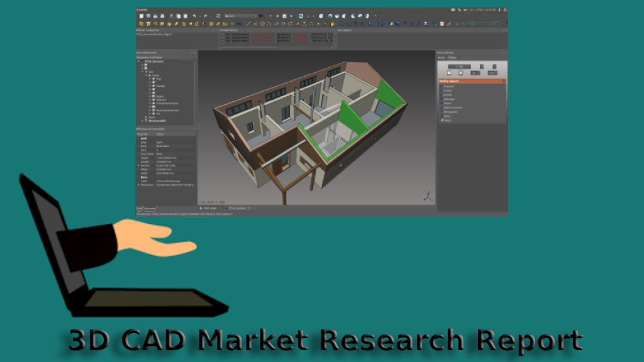Screen dimensions: 644x362
Task: Select the Structure085 item in tree
Action: (157, 121)
